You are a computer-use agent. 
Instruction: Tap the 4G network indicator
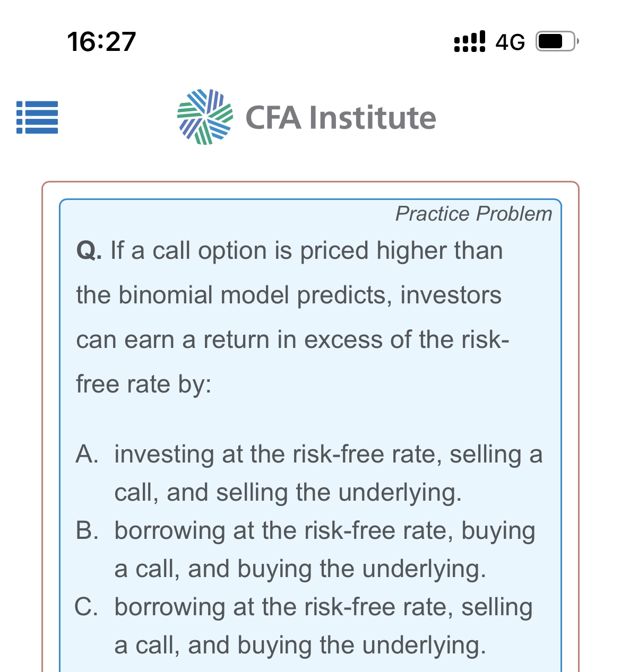pyautogui.click(x=510, y=42)
